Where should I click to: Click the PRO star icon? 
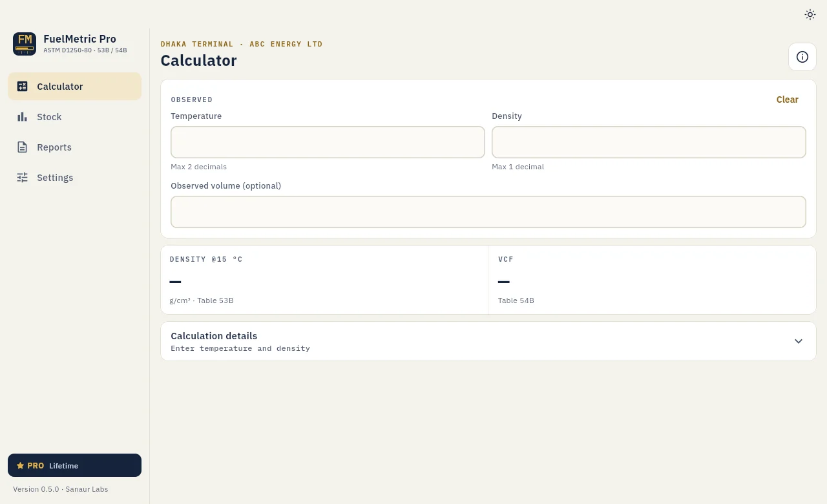(x=20, y=465)
